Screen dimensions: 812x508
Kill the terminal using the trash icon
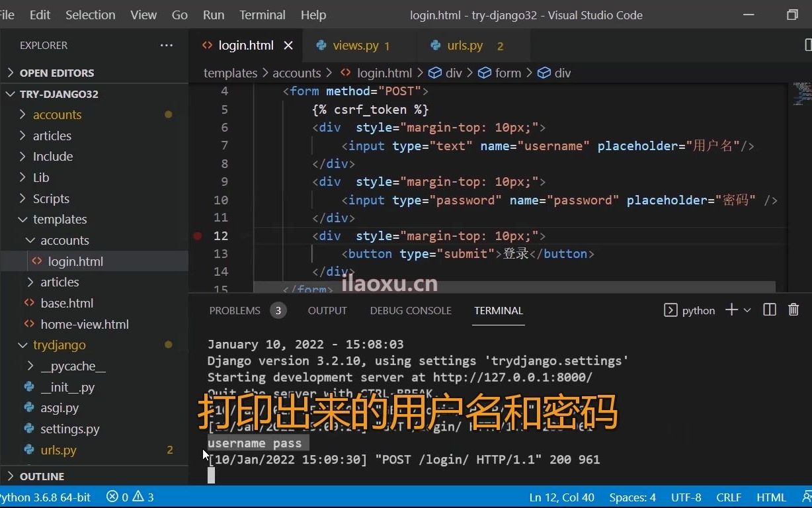(x=793, y=310)
